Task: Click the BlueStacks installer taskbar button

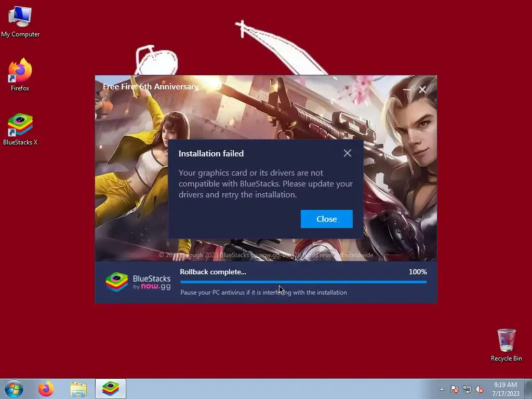Action: [x=111, y=389]
